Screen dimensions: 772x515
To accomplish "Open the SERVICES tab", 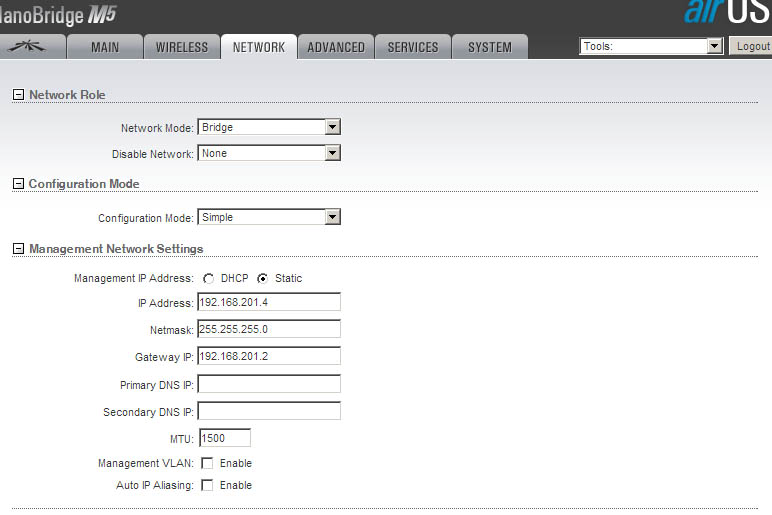I will [413, 47].
